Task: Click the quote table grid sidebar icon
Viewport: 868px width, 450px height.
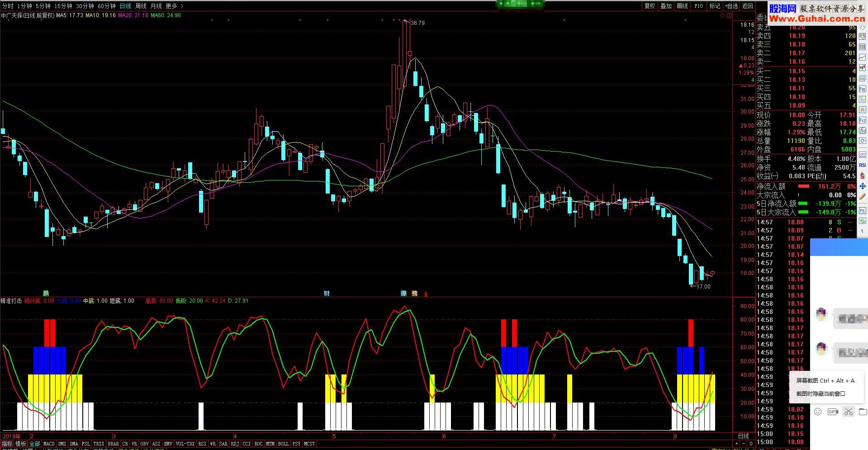Action: pos(863,47)
